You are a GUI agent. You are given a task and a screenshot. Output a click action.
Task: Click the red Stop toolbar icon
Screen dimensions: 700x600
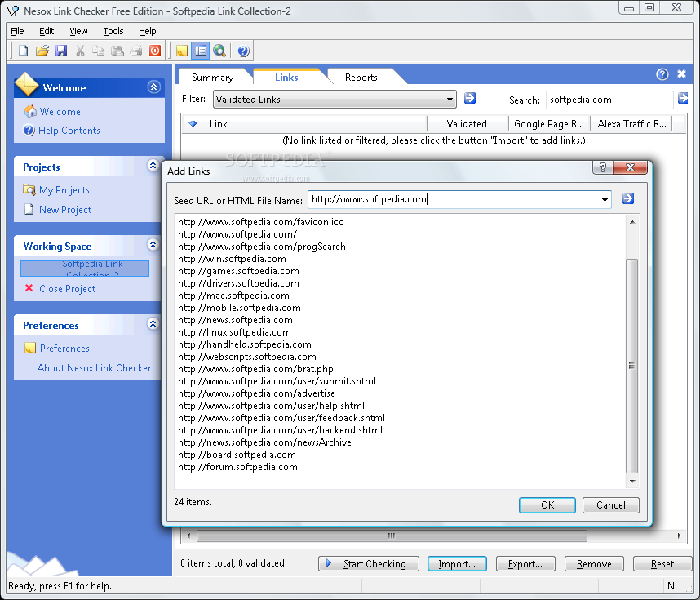[x=155, y=51]
